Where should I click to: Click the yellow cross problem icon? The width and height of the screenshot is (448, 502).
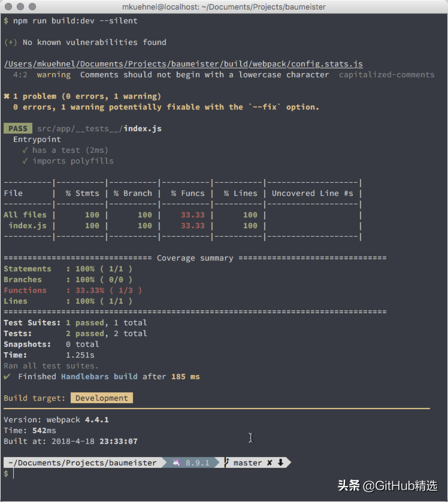pyautogui.click(x=7, y=96)
